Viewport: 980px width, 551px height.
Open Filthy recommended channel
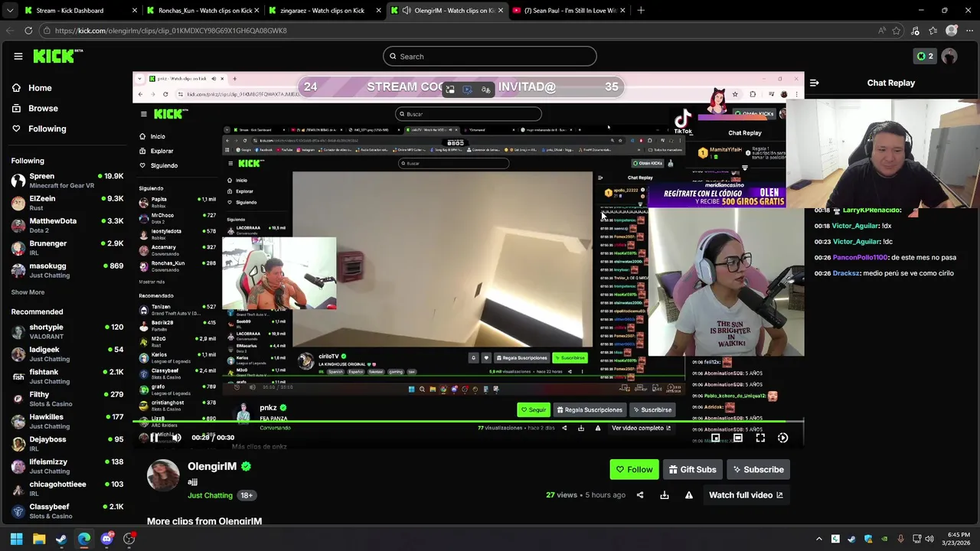[x=67, y=399]
